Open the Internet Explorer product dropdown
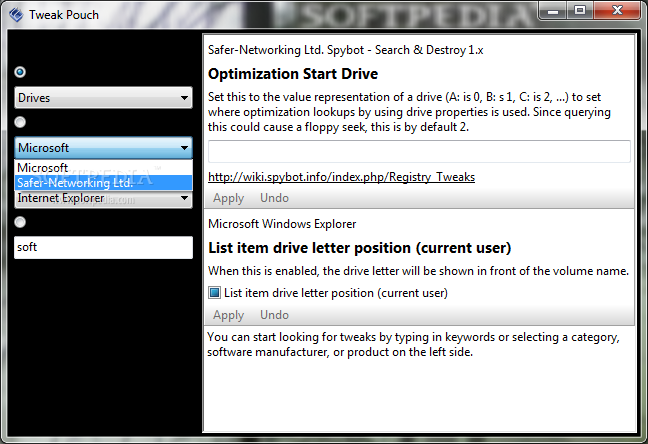This screenshot has width=648, height=444. (103, 199)
